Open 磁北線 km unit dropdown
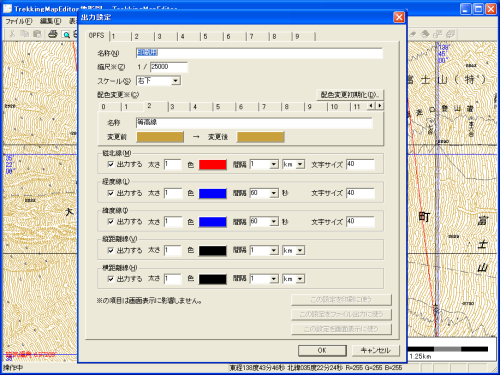 (300, 164)
